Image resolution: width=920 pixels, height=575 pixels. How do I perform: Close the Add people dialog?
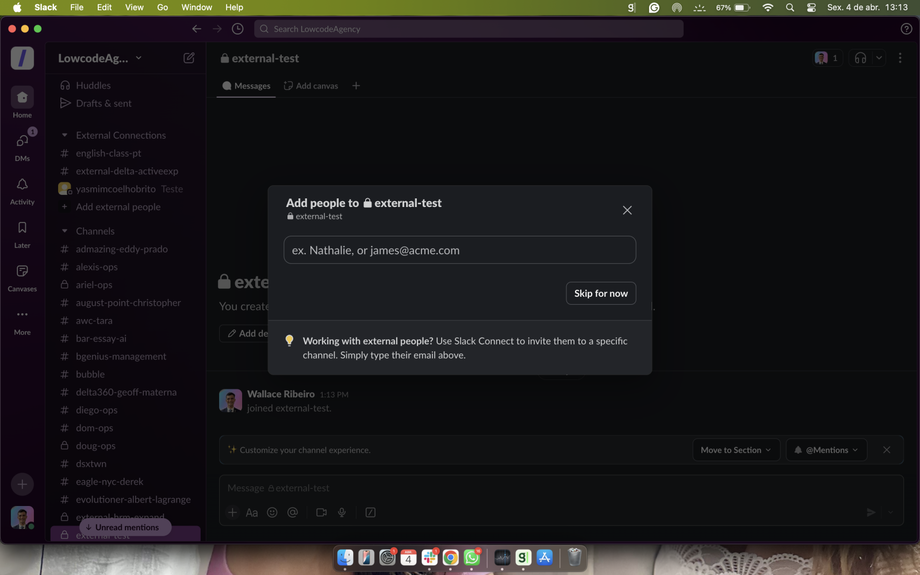tap(627, 210)
